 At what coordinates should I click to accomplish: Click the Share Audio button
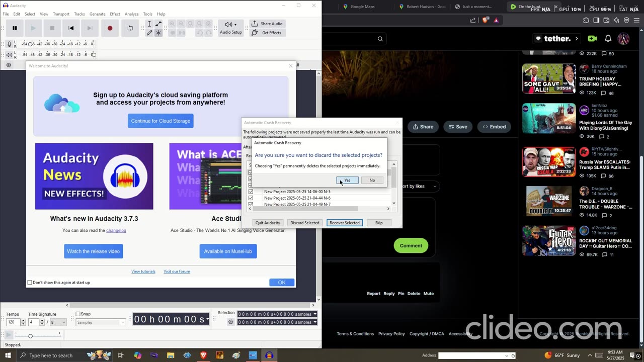click(267, 24)
